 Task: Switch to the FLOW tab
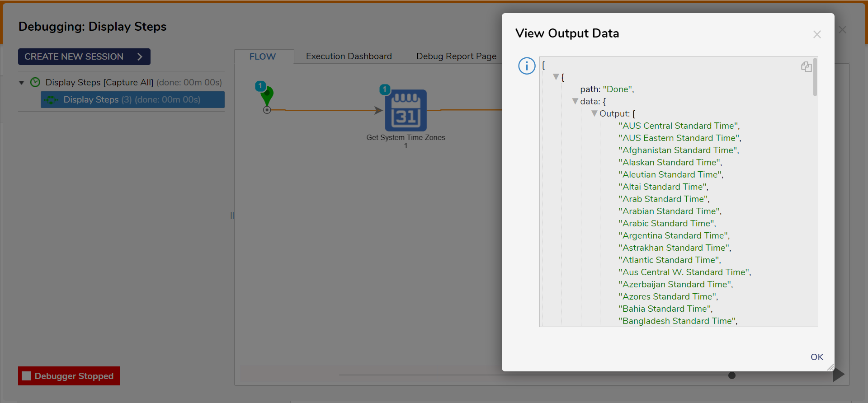pyautogui.click(x=263, y=56)
